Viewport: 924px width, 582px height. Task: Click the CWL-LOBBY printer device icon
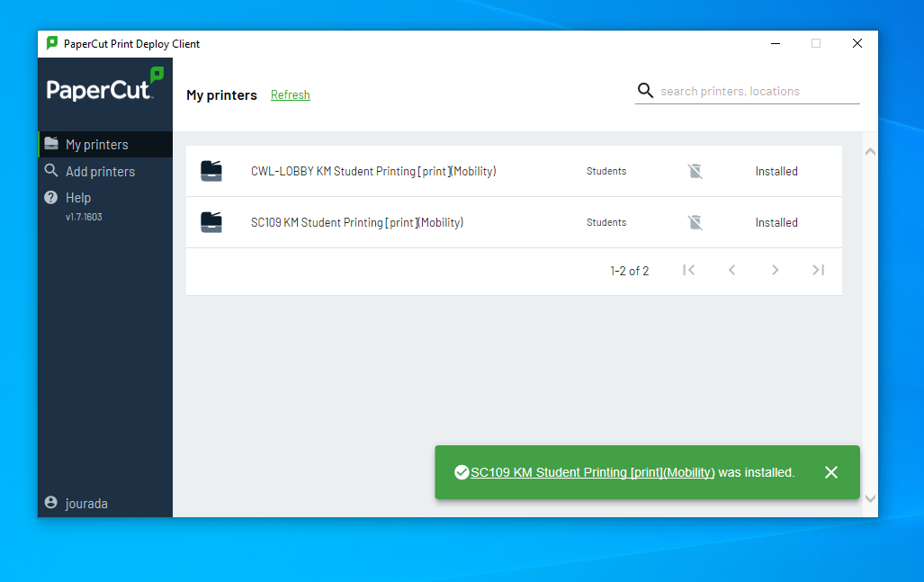[211, 171]
